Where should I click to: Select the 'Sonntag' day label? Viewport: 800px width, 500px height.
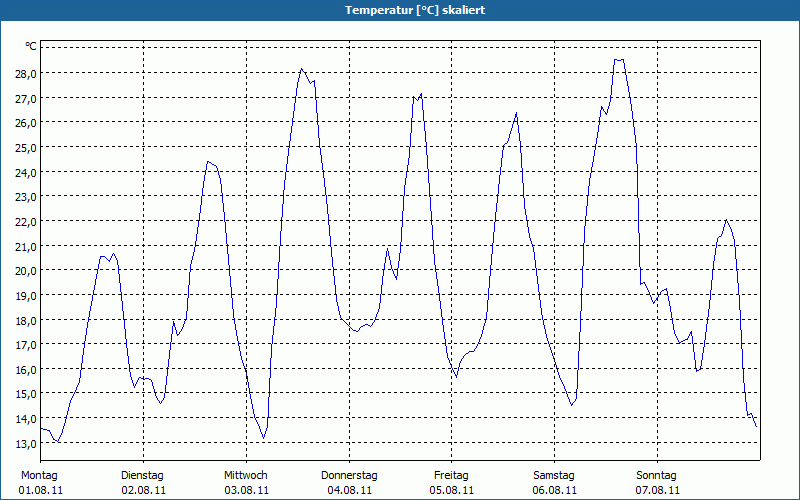click(x=656, y=476)
